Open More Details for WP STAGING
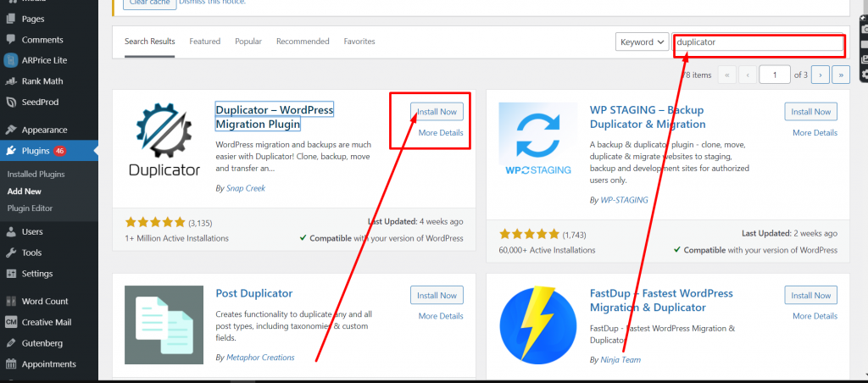Image resolution: width=868 pixels, height=383 pixels. click(815, 133)
